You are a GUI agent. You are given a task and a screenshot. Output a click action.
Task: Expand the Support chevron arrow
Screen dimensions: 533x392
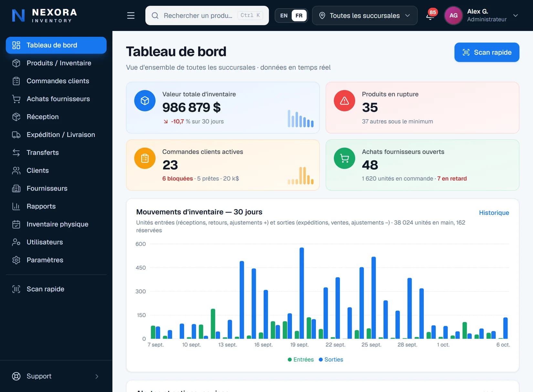pyautogui.click(x=97, y=376)
